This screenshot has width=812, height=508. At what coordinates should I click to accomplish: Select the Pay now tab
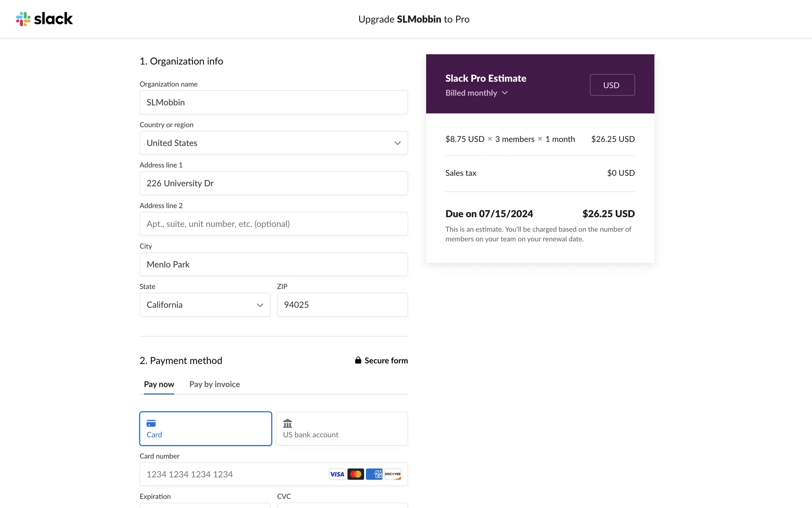pos(159,384)
